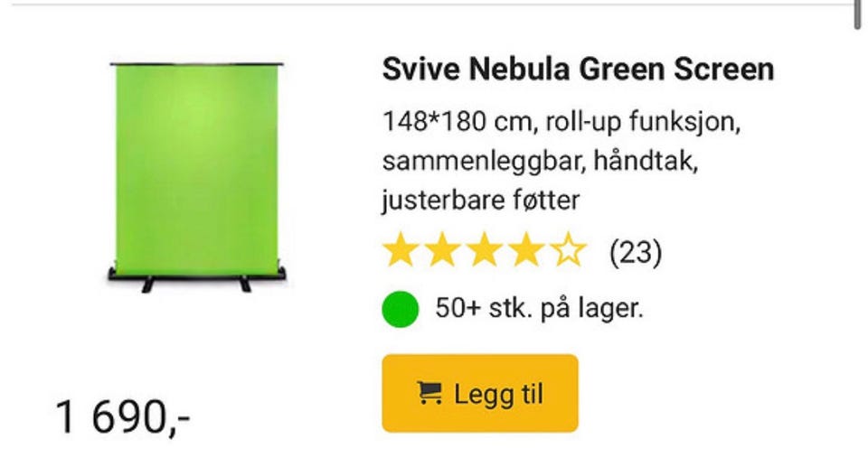868x467 pixels.
Task: Click the justerbare føtter description line
Action: (x=480, y=201)
